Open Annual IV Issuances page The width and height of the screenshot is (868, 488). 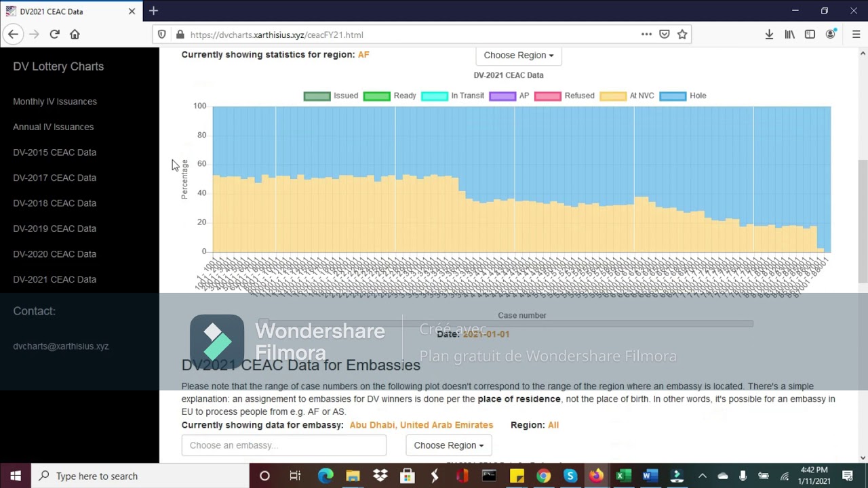coord(53,127)
